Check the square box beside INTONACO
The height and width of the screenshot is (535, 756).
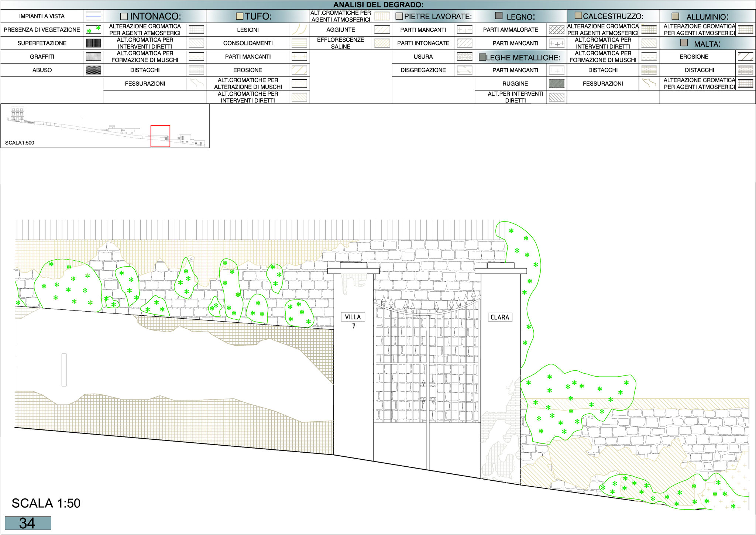point(124,17)
